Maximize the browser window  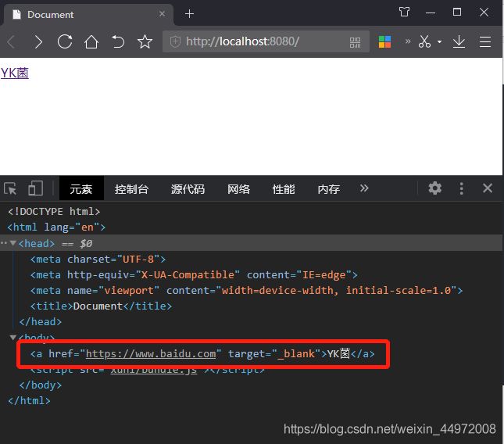[457, 13]
